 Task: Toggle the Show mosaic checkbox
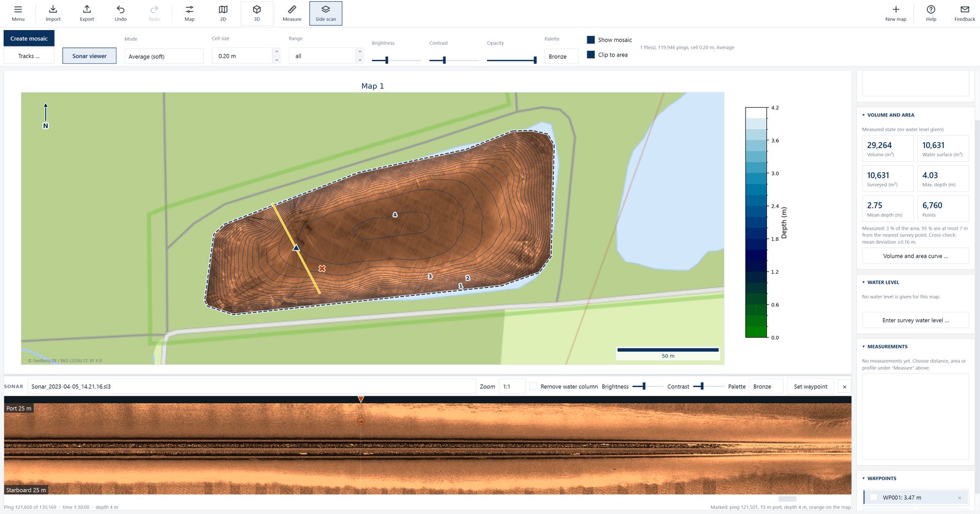point(591,40)
